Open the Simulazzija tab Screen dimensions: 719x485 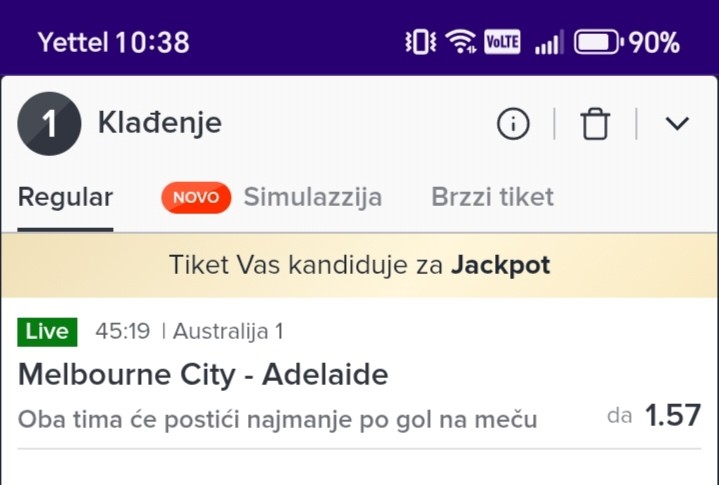[312, 197]
